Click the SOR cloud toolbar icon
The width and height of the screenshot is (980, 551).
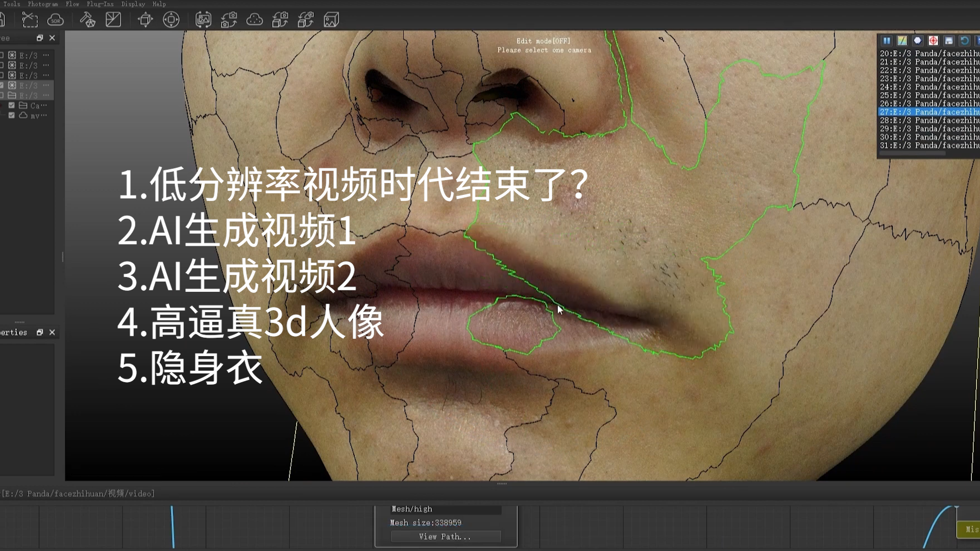point(55,20)
